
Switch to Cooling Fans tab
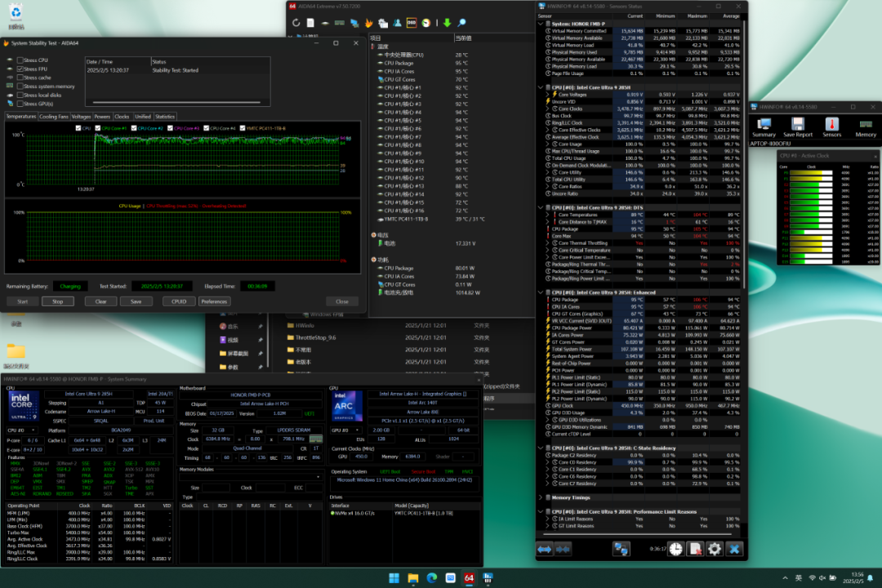54,117
